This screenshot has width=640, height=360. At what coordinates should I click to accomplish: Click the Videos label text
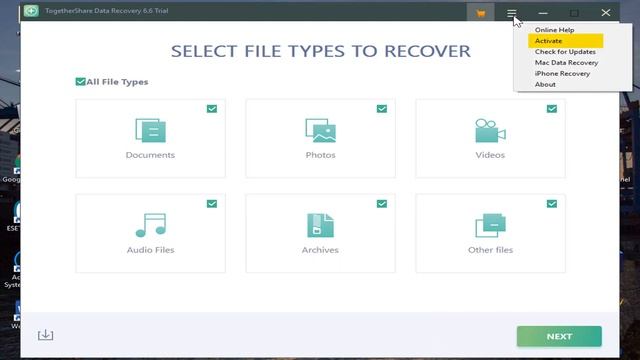(x=490, y=155)
